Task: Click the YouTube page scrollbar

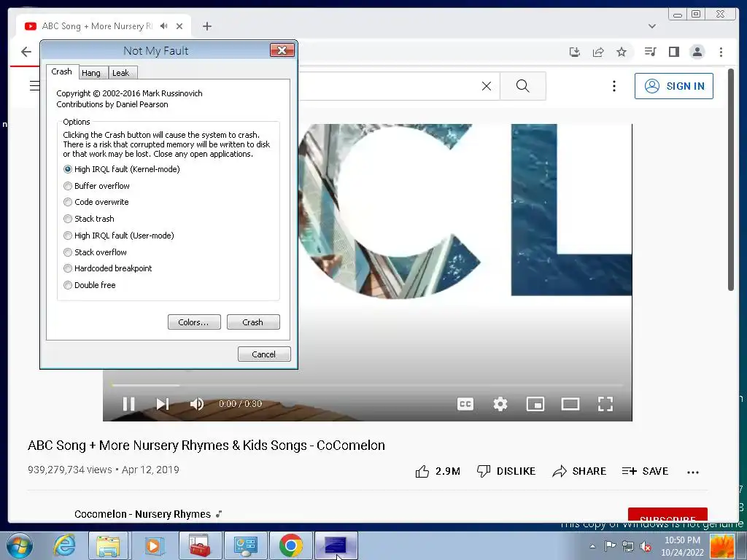Action: (731, 179)
